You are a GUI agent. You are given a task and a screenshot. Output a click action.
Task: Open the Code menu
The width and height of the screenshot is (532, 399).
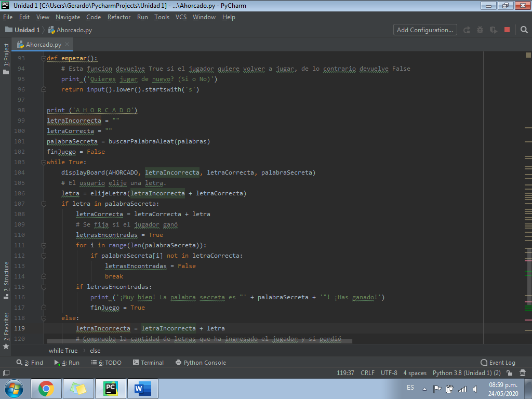pos(94,17)
